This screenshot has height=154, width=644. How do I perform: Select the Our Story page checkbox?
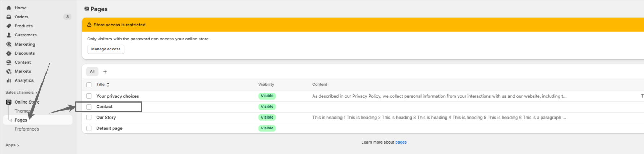point(89,118)
